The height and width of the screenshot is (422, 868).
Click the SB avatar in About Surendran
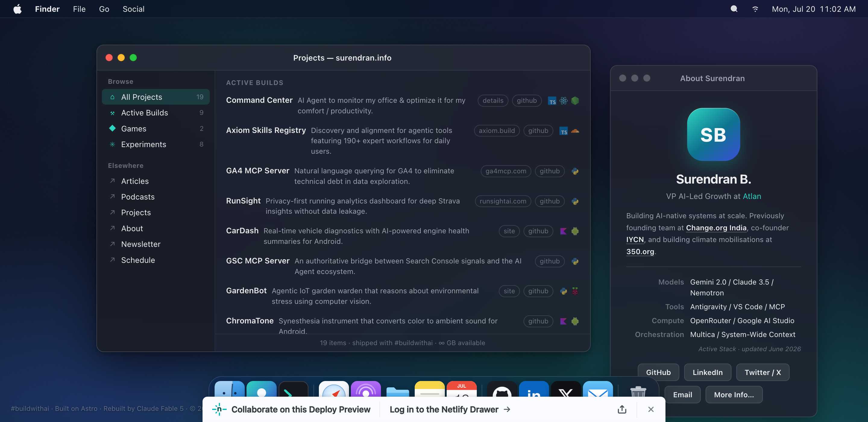pyautogui.click(x=713, y=134)
